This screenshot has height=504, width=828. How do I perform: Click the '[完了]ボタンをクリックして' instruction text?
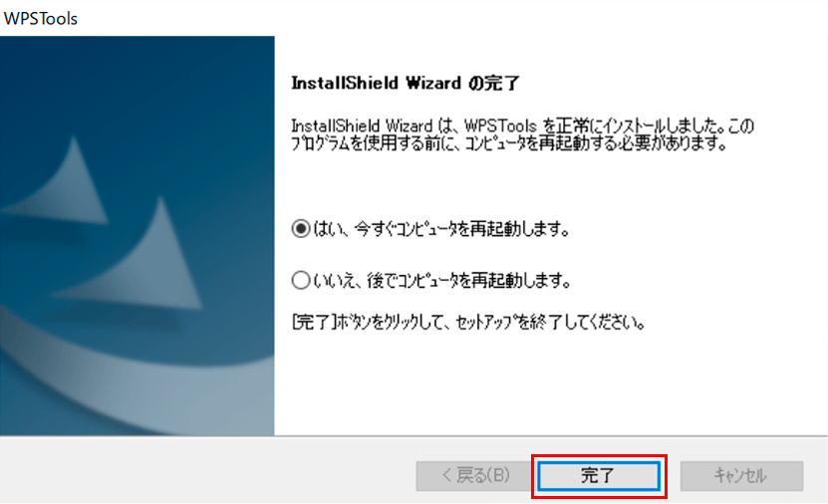coord(468,322)
